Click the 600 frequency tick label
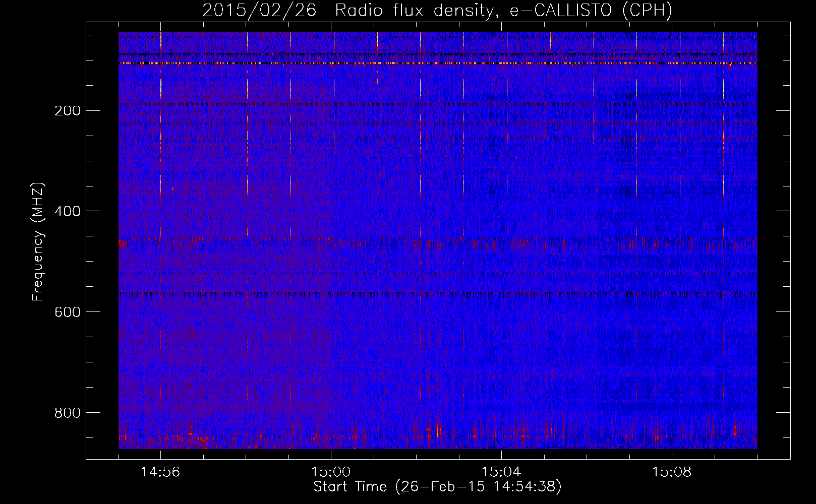The height and width of the screenshot is (504, 816). pos(68,312)
